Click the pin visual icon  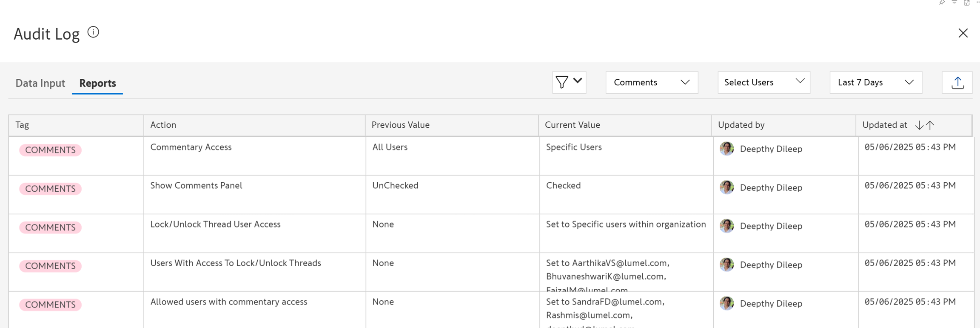942,3
